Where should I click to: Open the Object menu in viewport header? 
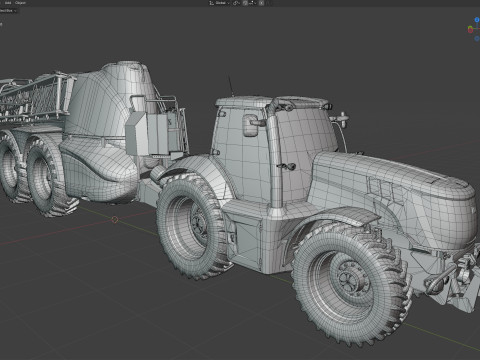coord(20,3)
